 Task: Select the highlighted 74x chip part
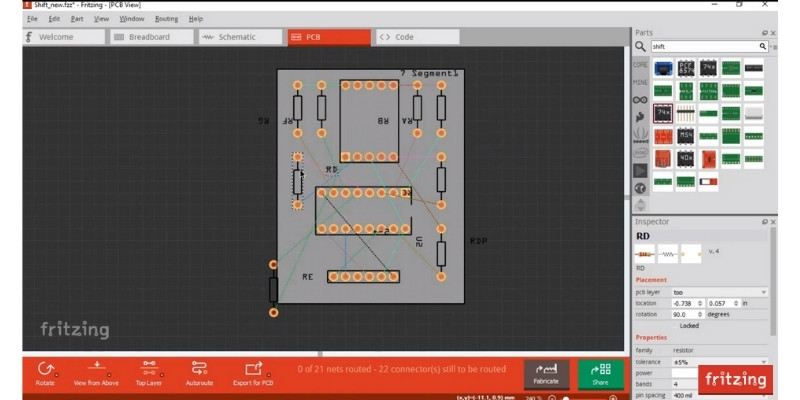[663, 113]
